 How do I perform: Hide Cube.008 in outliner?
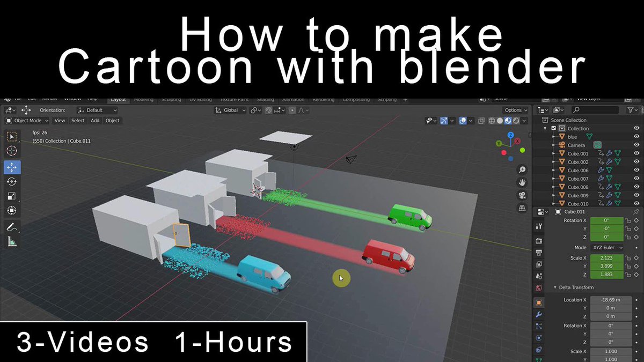pos(636,187)
